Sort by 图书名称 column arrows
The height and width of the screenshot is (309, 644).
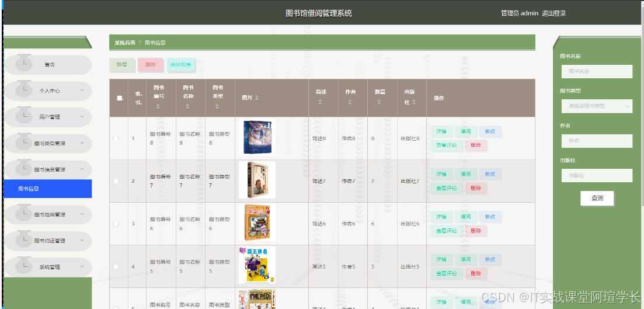tap(187, 107)
